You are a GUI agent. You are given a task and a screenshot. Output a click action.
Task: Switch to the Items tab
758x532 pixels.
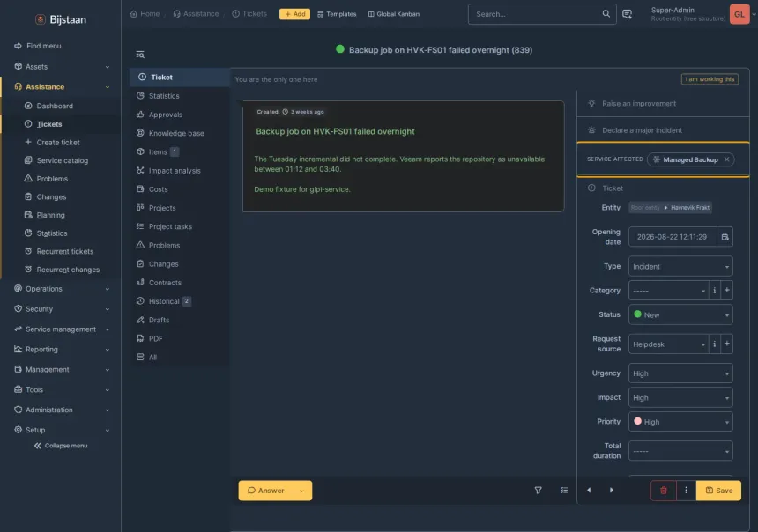pyautogui.click(x=179, y=151)
